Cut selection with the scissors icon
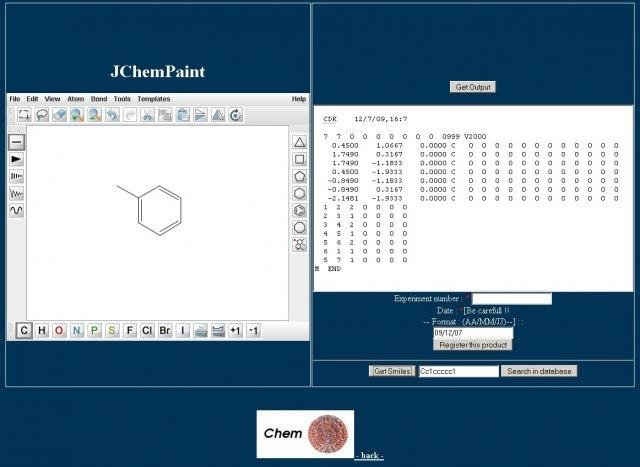Screen dimensions: 640x467 [x=147, y=115]
